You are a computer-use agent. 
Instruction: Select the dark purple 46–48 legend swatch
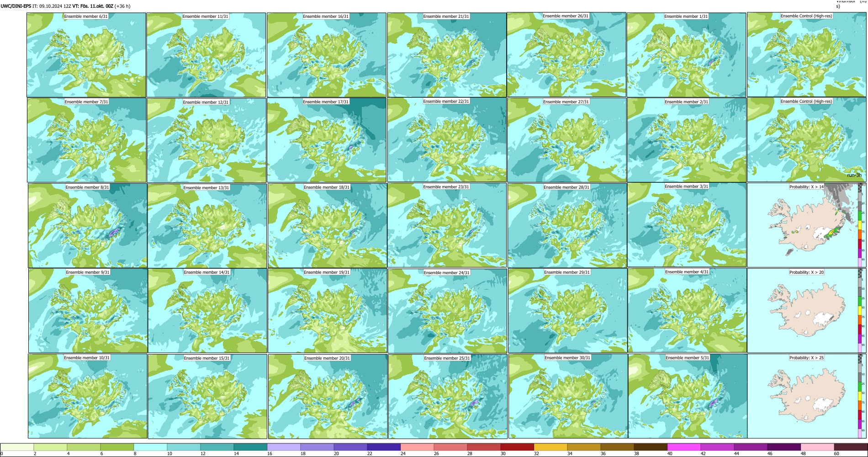pos(784,447)
